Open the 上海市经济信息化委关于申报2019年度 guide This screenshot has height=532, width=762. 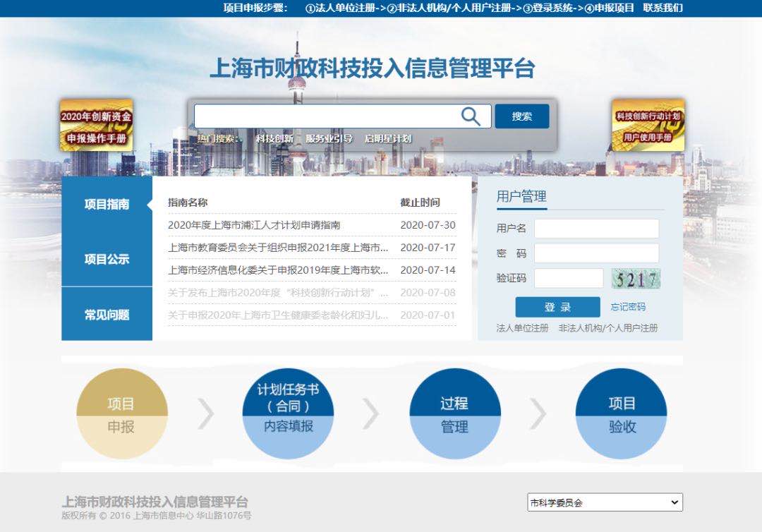tap(278, 270)
